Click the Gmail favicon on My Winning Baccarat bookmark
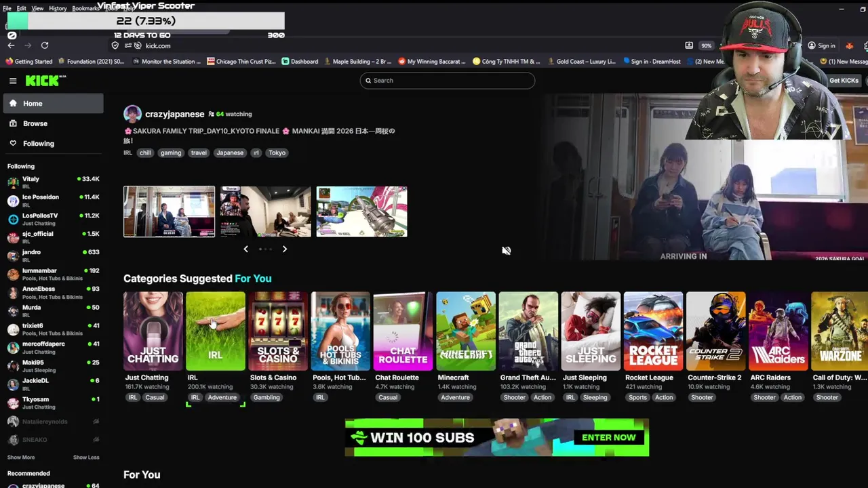Viewport: 868px width, 488px height. pos(401,61)
